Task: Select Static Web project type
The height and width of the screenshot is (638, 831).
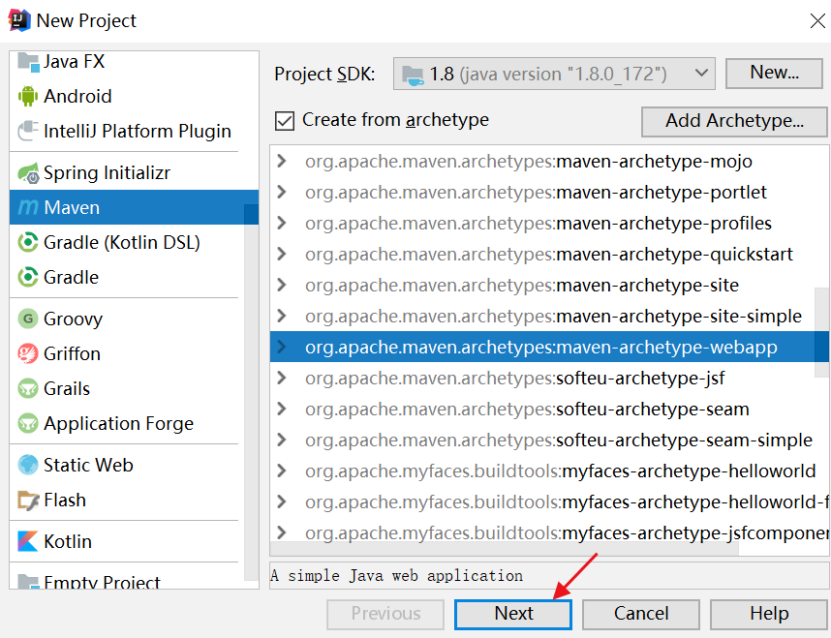Action: tap(127, 465)
